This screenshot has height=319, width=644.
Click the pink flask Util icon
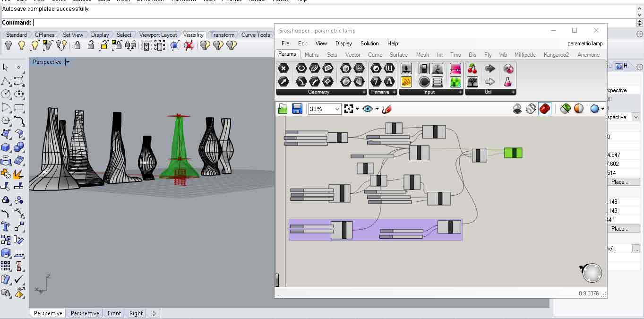[x=508, y=82]
